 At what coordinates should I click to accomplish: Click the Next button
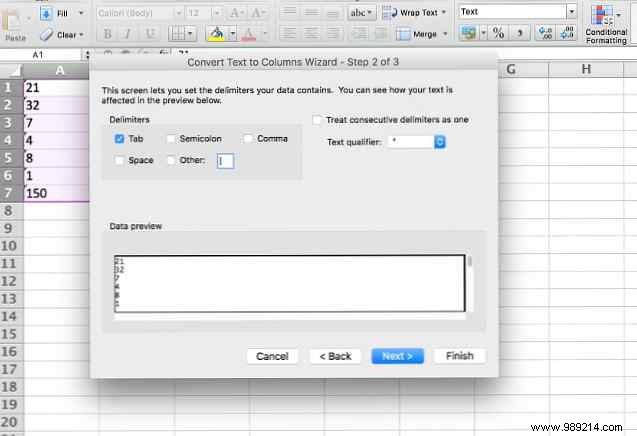click(397, 356)
